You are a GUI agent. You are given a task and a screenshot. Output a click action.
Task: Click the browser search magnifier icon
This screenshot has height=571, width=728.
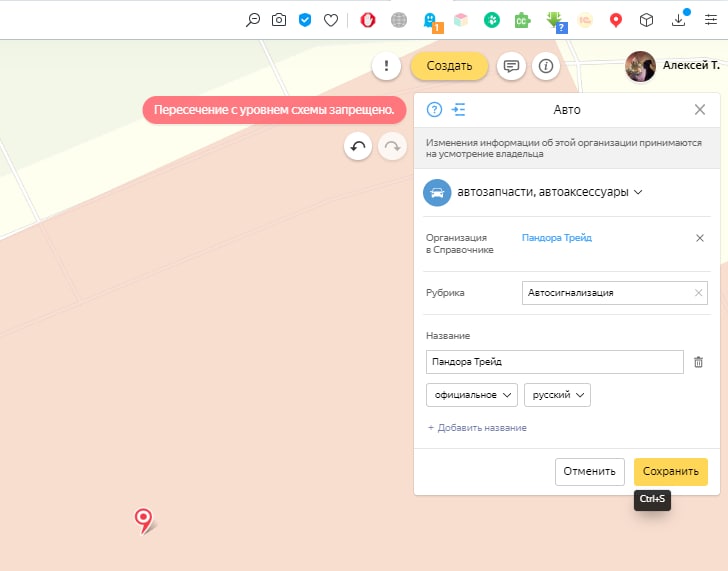(x=253, y=20)
